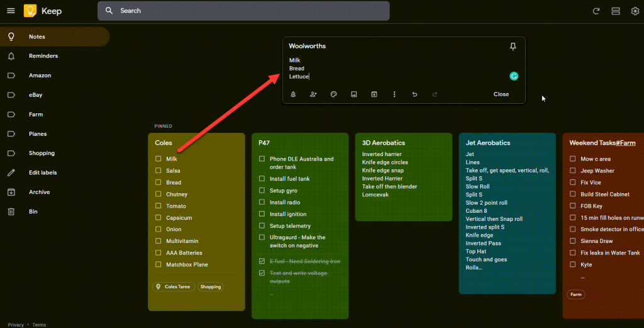Go to Bin in sidebar

click(x=55, y=212)
